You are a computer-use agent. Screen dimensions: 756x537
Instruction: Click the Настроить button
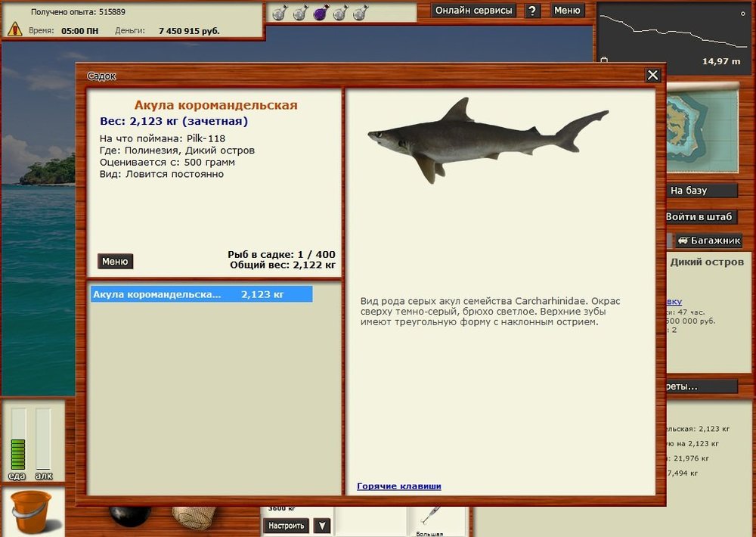[x=287, y=525]
